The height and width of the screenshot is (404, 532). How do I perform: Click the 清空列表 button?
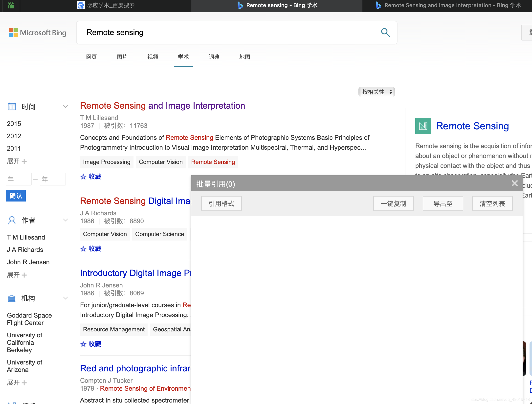tap(492, 204)
